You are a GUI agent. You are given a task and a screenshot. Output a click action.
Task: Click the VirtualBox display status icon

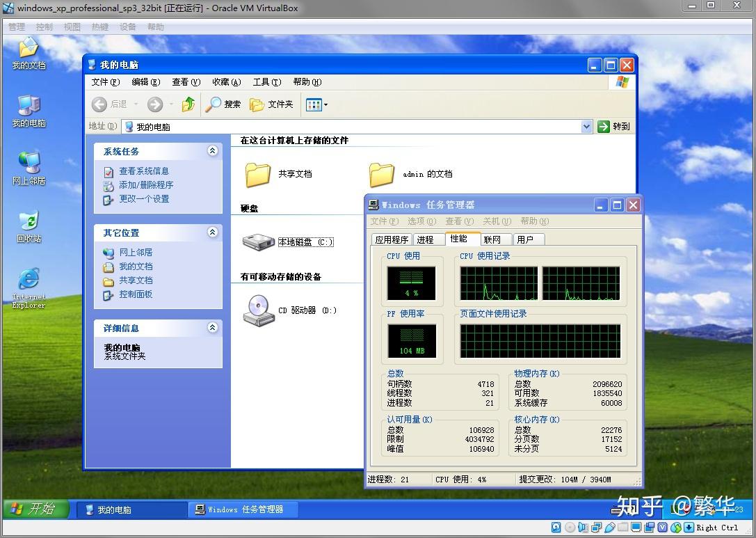coord(636,528)
